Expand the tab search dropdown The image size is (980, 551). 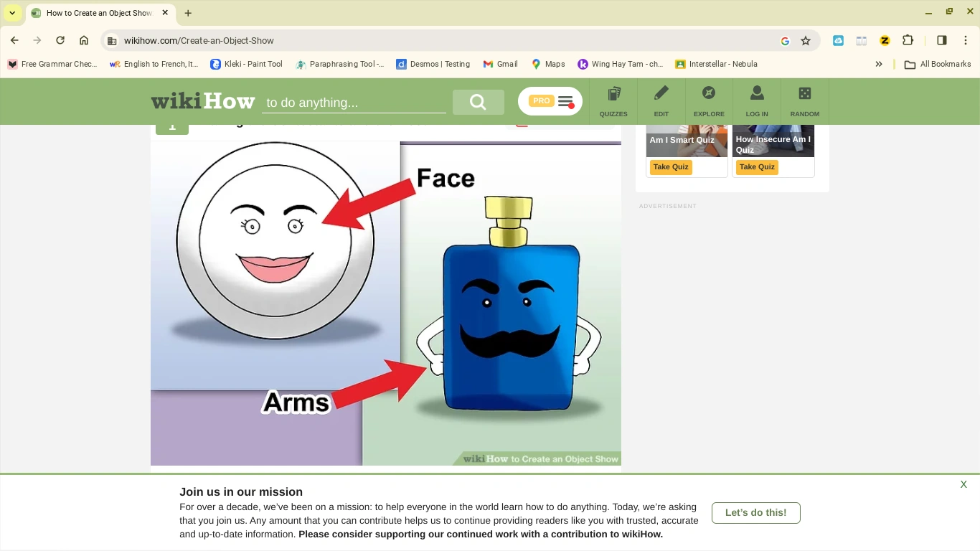12,13
